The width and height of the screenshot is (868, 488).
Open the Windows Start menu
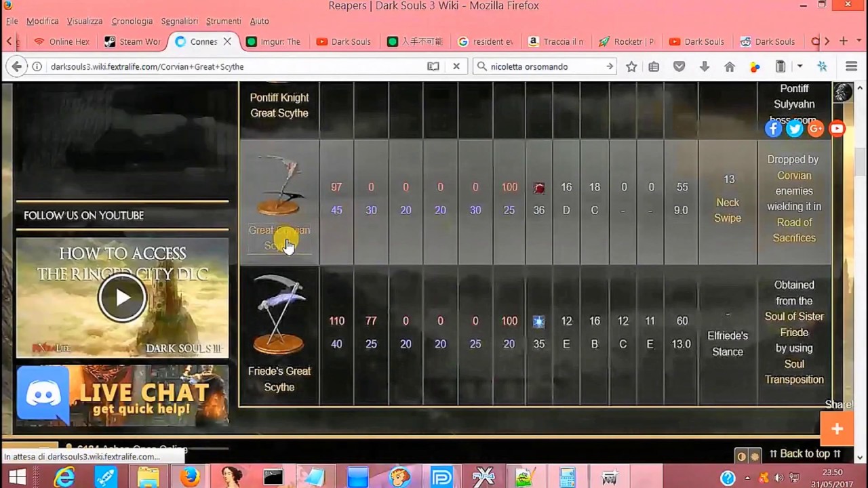16,477
